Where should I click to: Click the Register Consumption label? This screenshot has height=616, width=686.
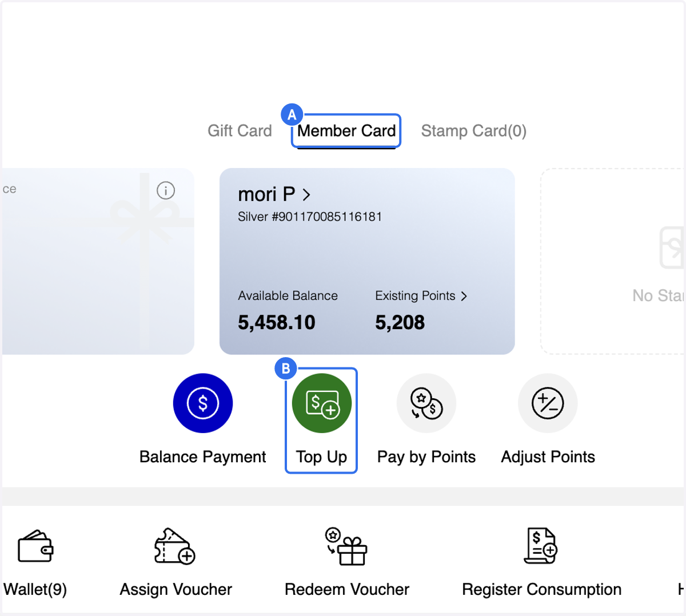coord(542,589)
